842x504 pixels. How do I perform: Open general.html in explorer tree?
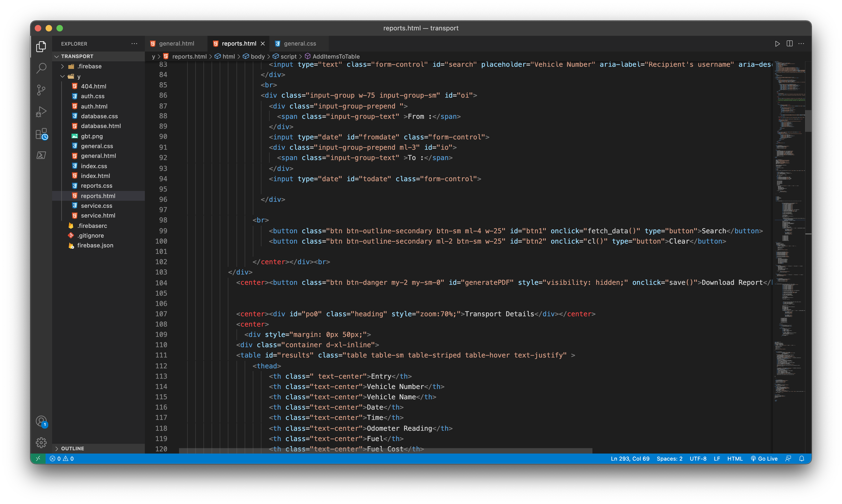tap(98, 156)
